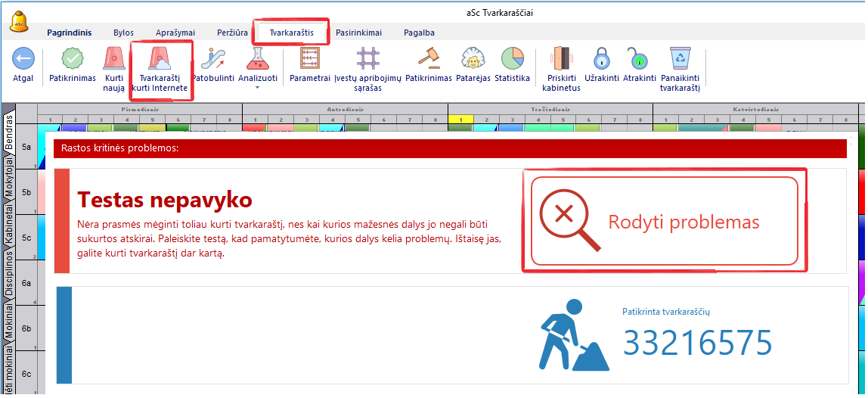Expand the Analizuoti dropdown arrow
The height and width of the screenshot is (398, 868).
tap(258, 88)
